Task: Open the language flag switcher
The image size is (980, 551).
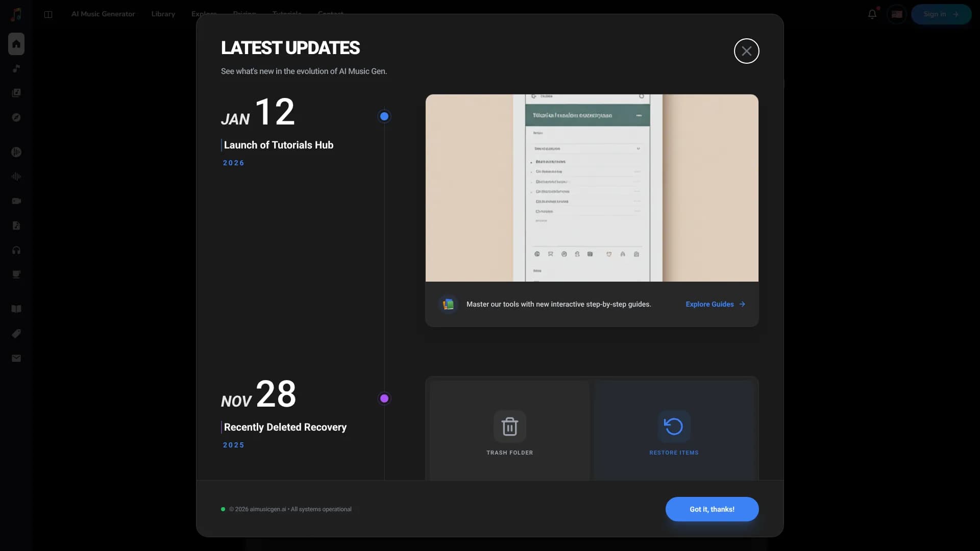Action: (x=896, y=14)
